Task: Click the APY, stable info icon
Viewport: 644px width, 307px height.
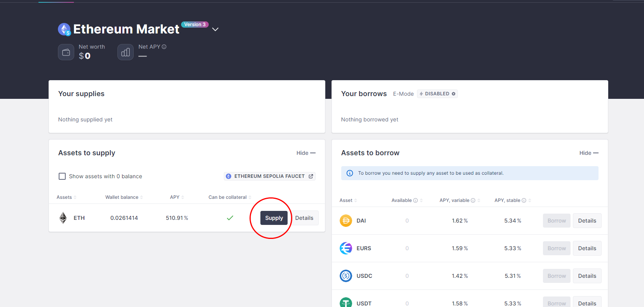Action: coord(524,200)
